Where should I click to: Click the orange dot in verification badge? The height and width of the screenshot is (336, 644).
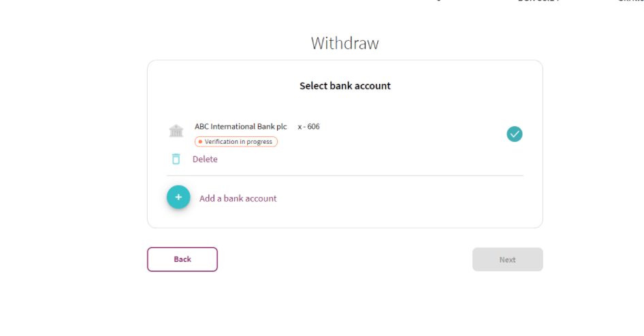pos(200,142)
